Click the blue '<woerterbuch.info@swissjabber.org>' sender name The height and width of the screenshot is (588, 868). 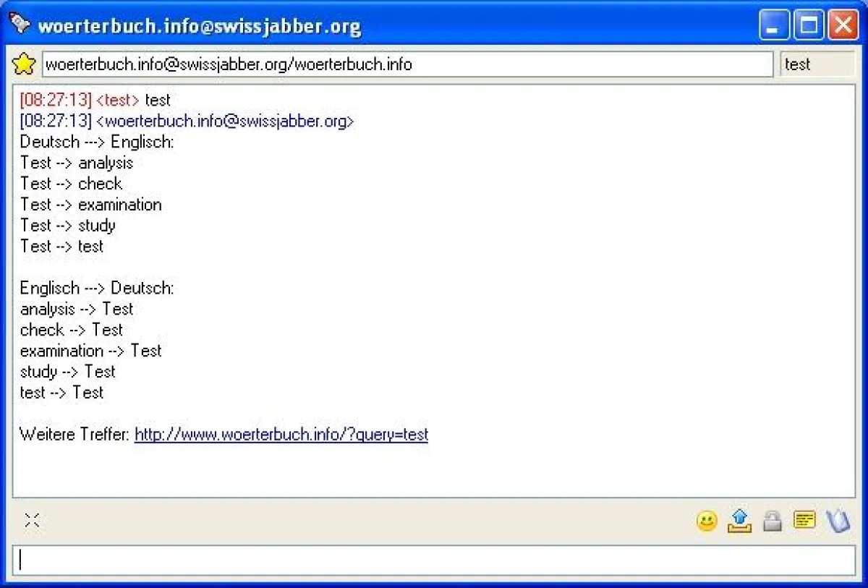[225, 121]
